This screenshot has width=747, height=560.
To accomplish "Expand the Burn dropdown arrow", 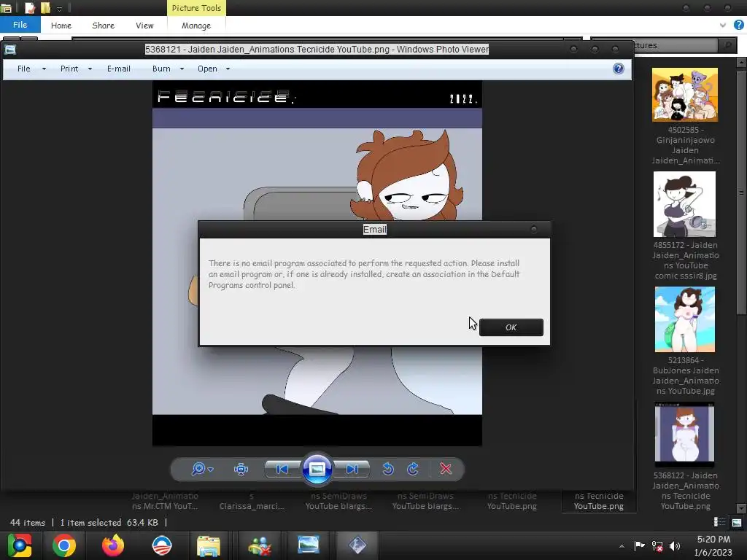I will coord(182,69).
